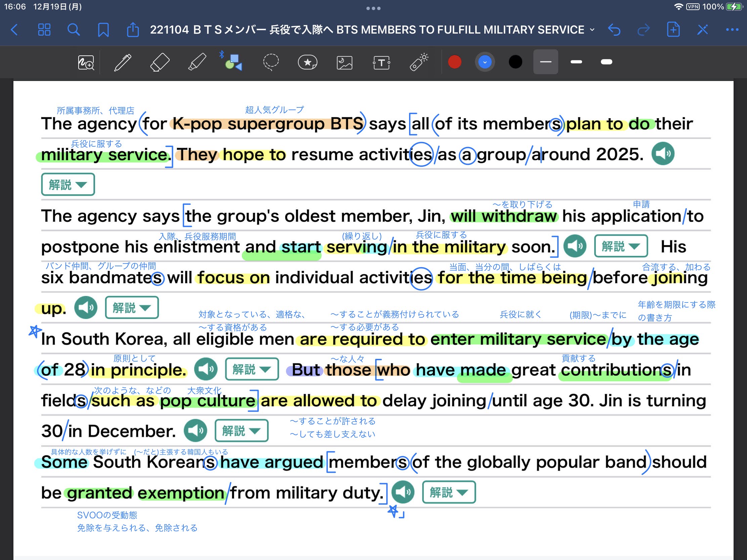Tap the word 'withdraw'
Screen dimensions: 747x560
519,216
